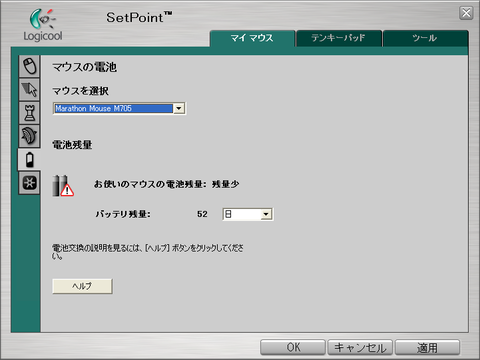Click the ヘルプ button

82,286
